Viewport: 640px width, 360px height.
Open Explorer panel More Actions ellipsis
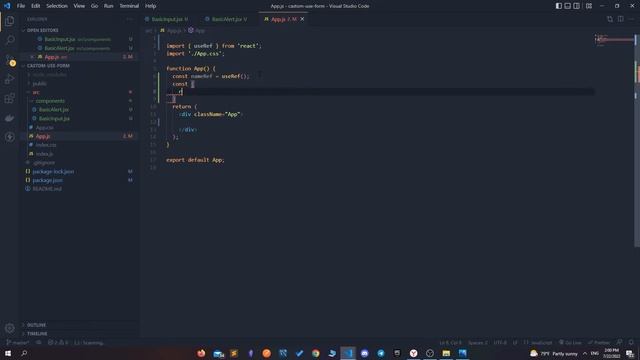pos(129,19)
